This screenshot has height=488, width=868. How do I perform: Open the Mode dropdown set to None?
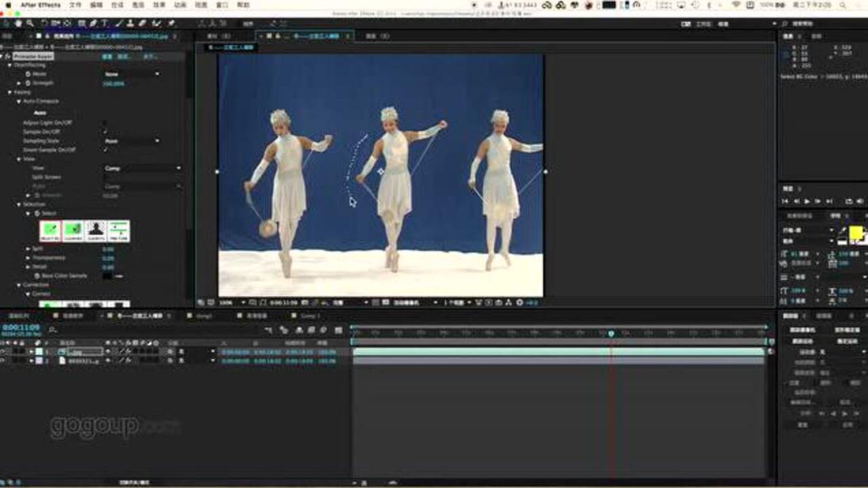pyautogui.click(x=132, y=74)
